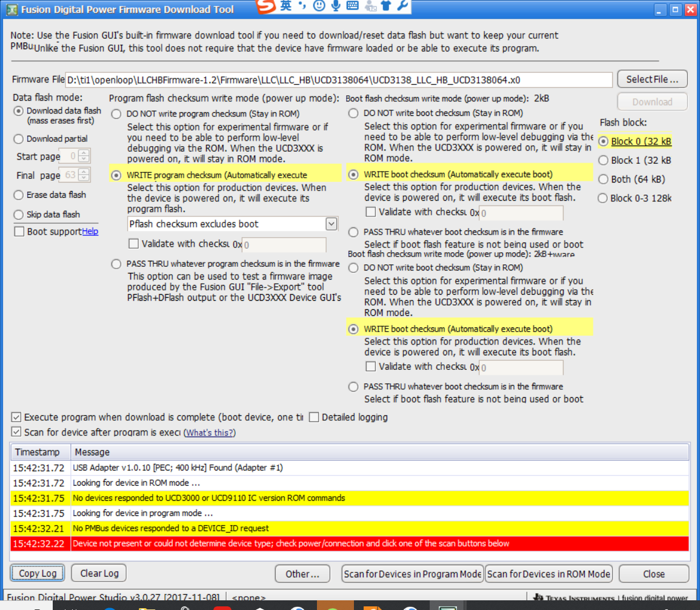Select the USB Adapter v1.0.10 Found log row
The height and width of the screenshot is (610, 700).
[x=350, y=468]
